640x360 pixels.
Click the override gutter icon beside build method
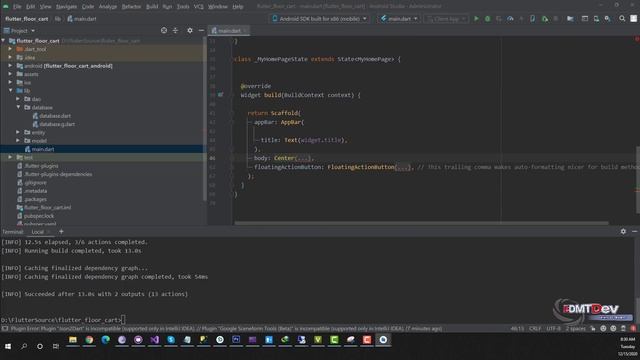point(220,95)
